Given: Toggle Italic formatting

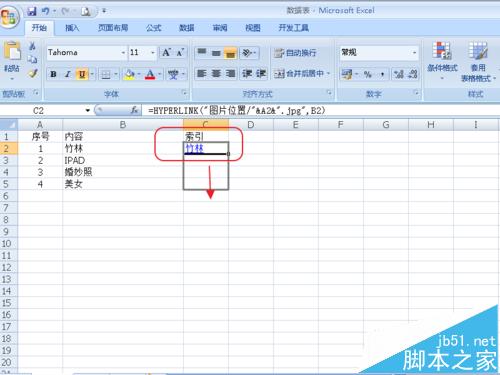Looking at the screenshot, I should click(68, 74).
